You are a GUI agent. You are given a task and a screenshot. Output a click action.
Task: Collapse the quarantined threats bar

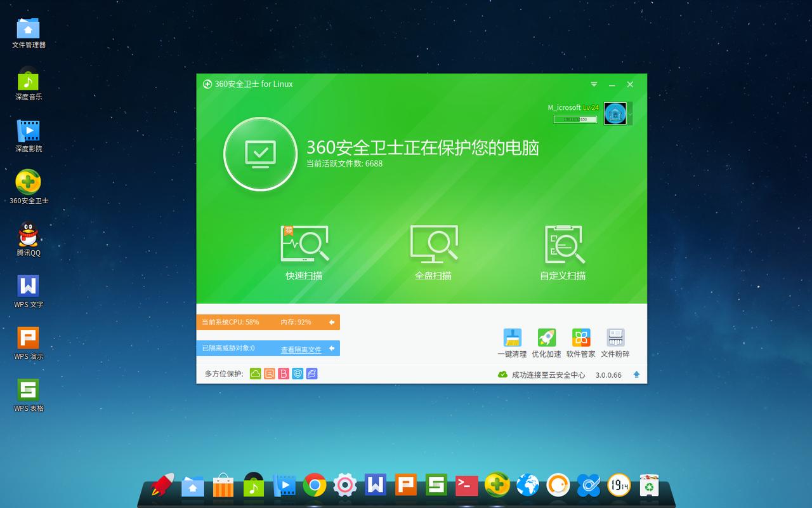pyautogui.click(x=331, y=348)
